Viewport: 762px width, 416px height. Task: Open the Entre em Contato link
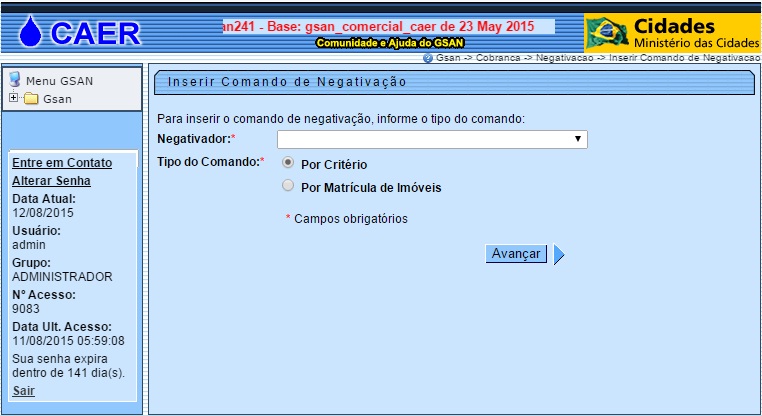click(x=62, y=163)
